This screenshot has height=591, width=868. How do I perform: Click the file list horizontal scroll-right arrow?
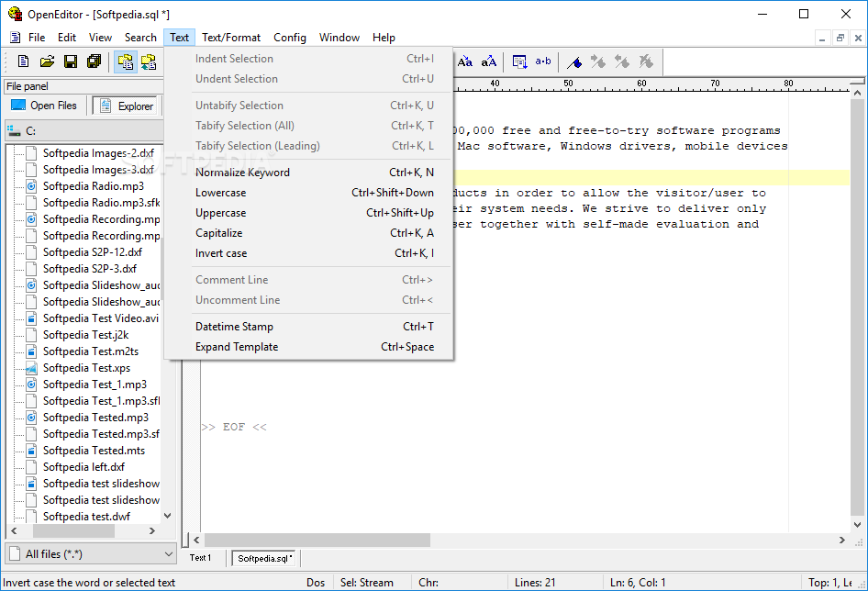pyautogui.click(x=152, y=530)
